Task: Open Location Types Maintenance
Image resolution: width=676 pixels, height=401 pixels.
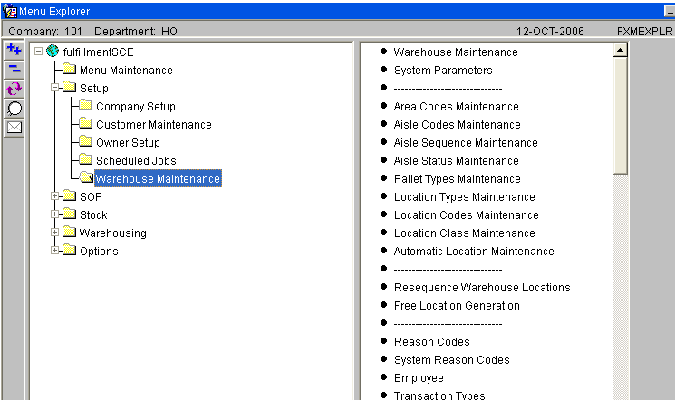Action: (x=464, y=197)
